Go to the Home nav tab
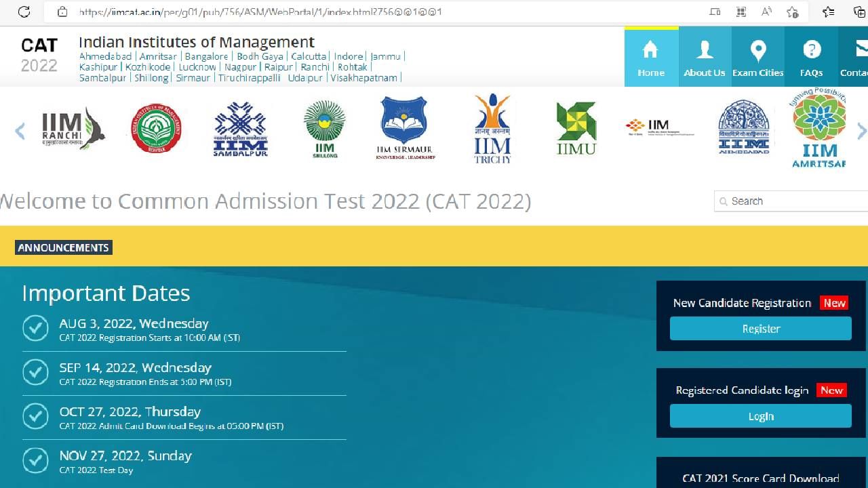868x488 pixels. click(651, 58)
